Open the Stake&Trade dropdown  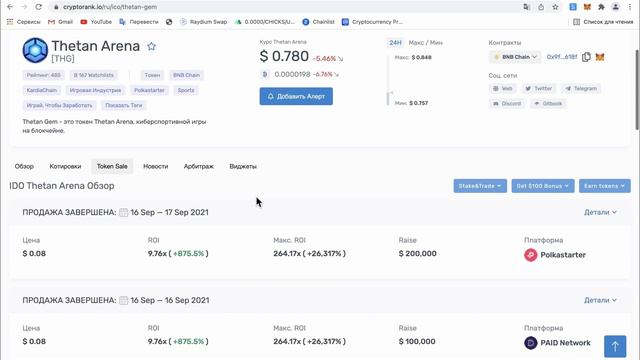(x=480, y=186)
